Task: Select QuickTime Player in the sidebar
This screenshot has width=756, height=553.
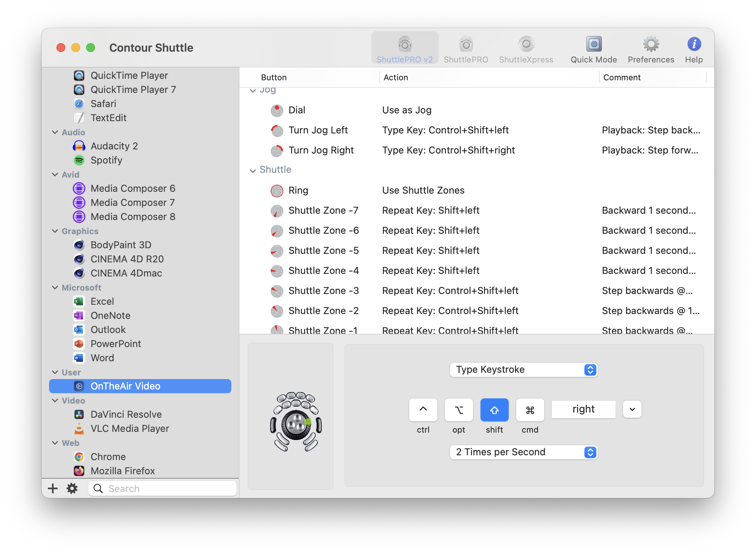Action: (x=140, y=75)
